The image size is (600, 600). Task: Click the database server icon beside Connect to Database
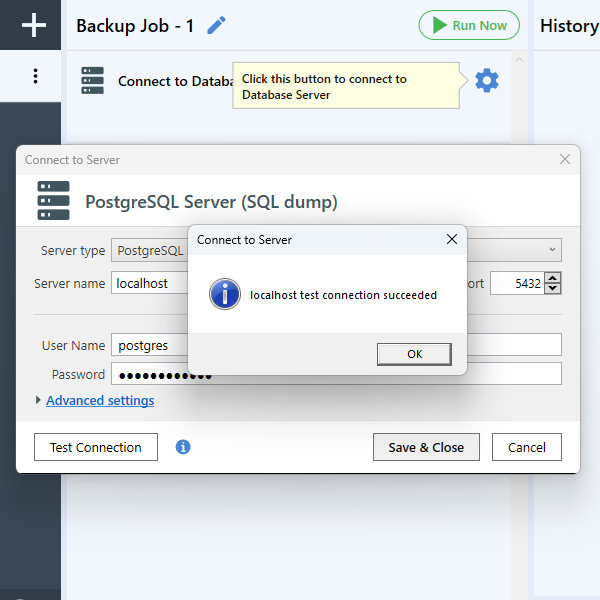(92, 80)
